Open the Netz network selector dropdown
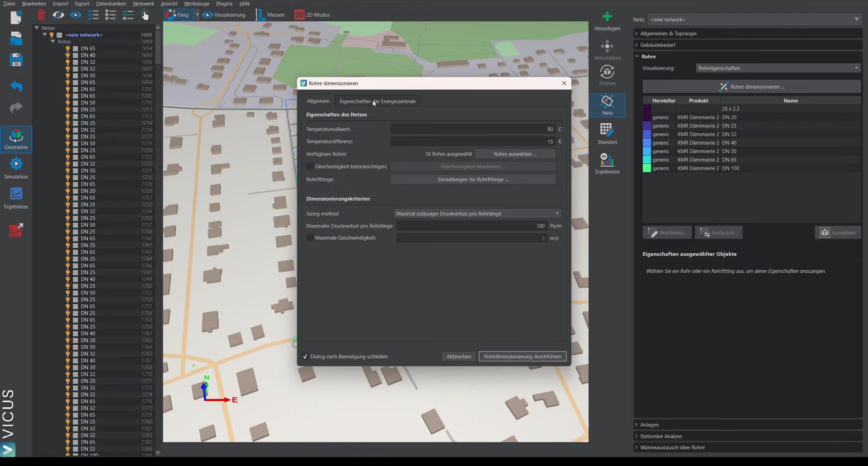Viewport: 868px width, 466px height. tap(755, 19)
